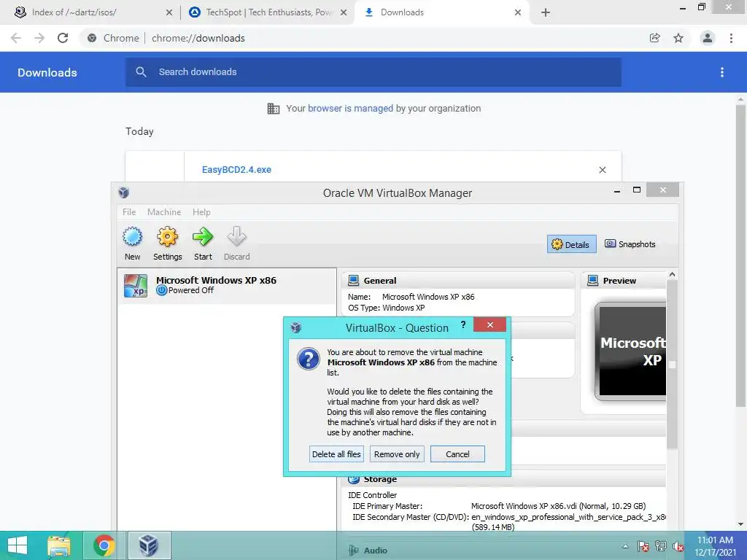This screenshot has width=747, height=560.
Task: Click the VirtualBox details pane scrollbar
Action: coord(672,365)
